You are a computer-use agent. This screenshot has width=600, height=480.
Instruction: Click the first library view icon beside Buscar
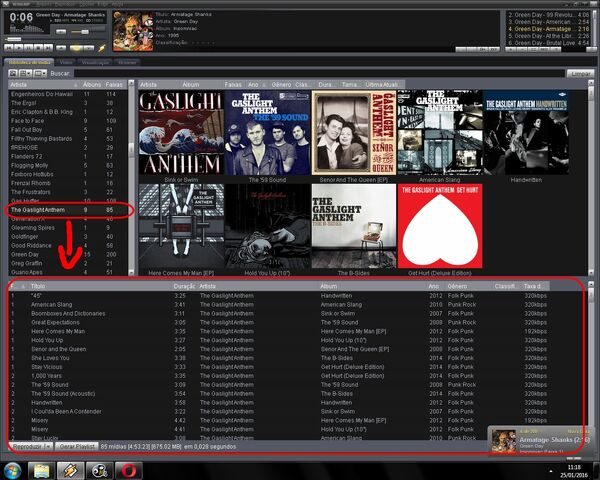tap(13, 73)
